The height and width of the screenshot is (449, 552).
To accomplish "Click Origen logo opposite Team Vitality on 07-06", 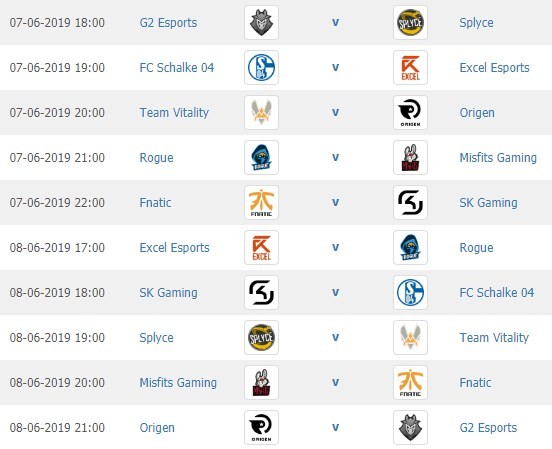I will [x=410, y=112].
